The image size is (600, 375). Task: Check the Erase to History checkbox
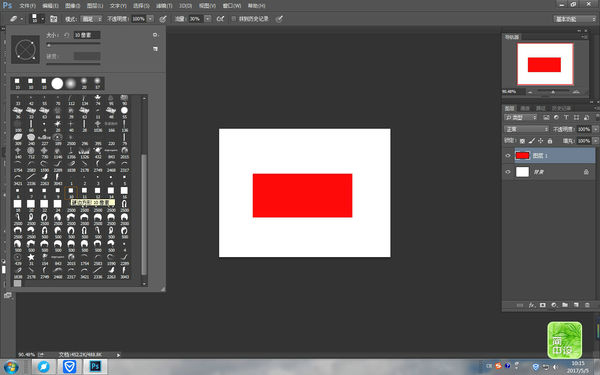233,19
